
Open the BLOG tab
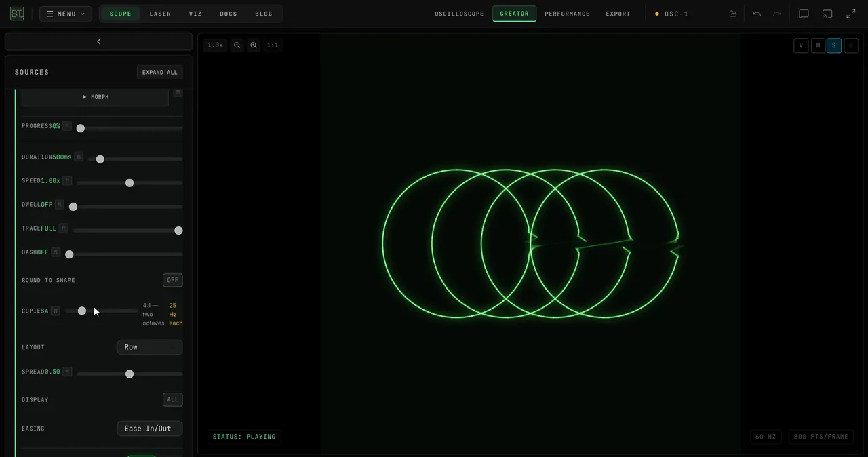pyautogui.click(x=264, y=14)
